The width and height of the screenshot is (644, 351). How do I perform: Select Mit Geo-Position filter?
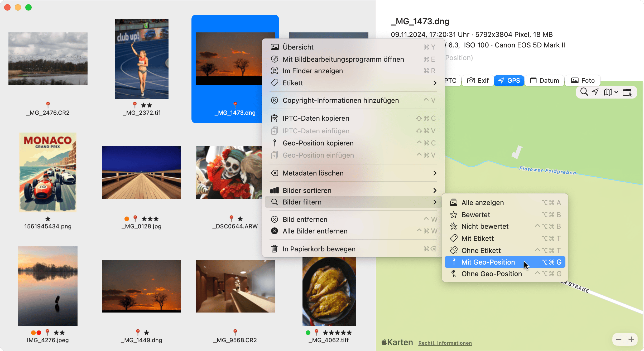click(488, 262)
